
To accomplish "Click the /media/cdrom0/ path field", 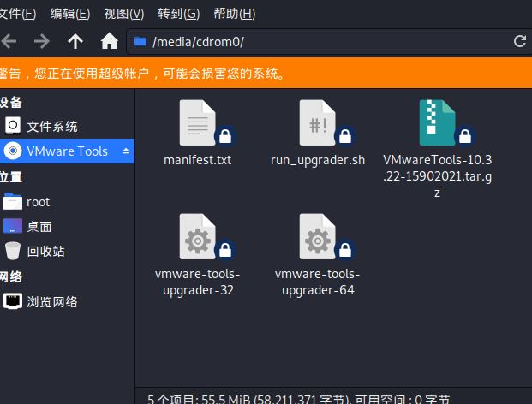I will tap(329, 42).
